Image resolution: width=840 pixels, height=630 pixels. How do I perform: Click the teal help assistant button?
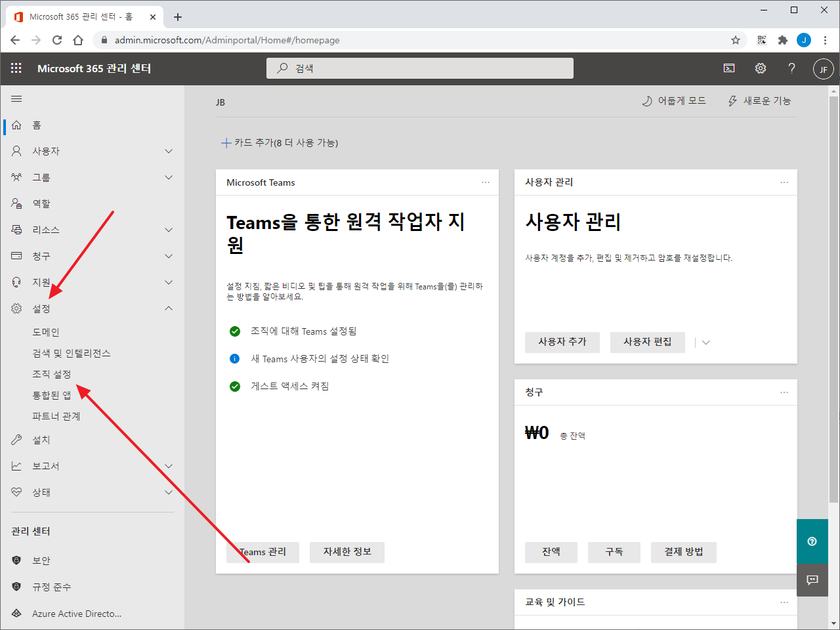coord(812,541)
